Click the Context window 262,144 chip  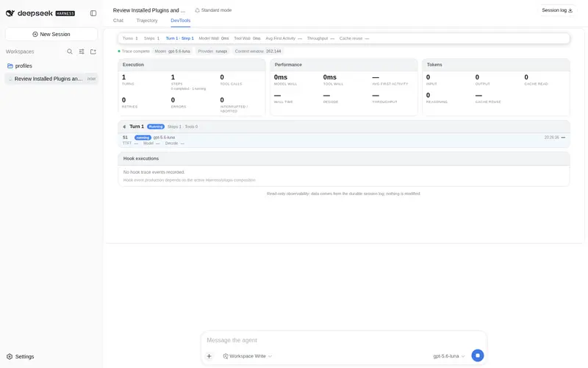click(258, 51)
